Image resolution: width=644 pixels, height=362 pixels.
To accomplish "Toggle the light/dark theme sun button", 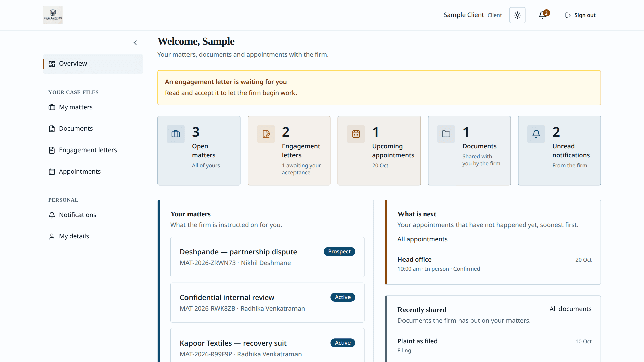I will [x=517, y=15].
